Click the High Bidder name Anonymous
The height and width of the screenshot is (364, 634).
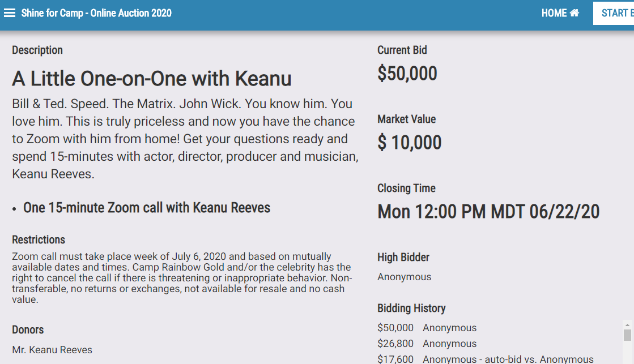(405, 277)
